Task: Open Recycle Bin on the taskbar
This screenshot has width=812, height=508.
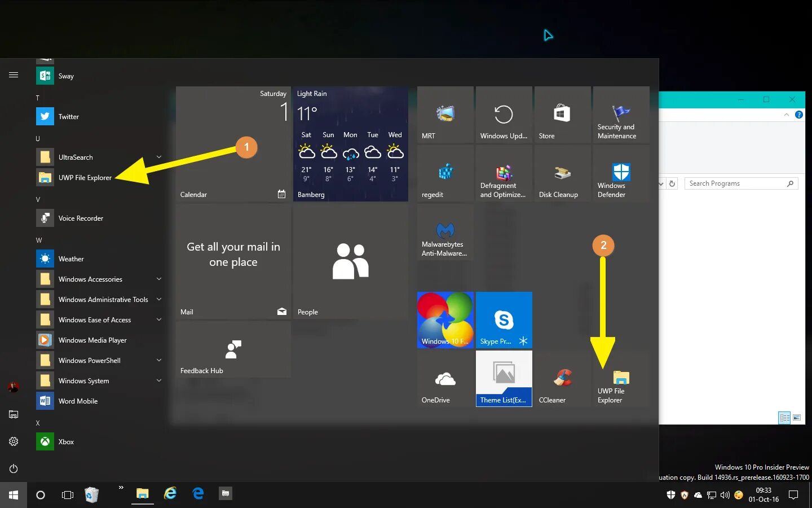Action: coord(91,495)
